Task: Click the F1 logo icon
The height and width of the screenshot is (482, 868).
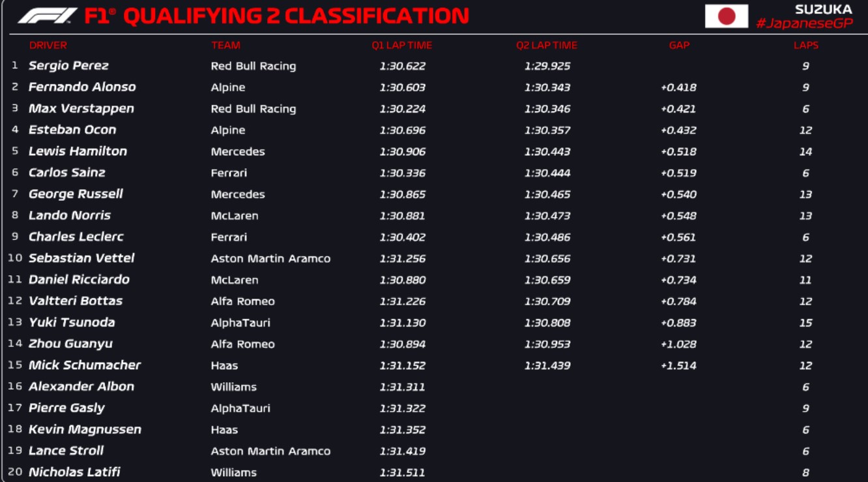Action: [47, 16]
